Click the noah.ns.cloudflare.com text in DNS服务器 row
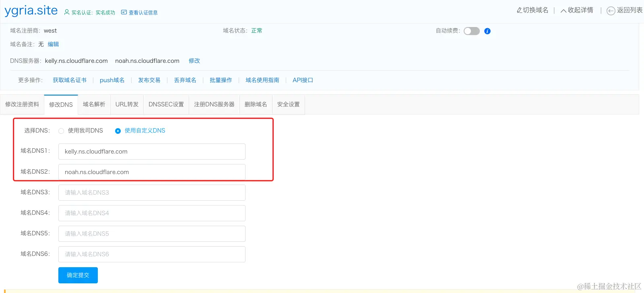Viewport: 644px width, 293px height. [147, 61]
